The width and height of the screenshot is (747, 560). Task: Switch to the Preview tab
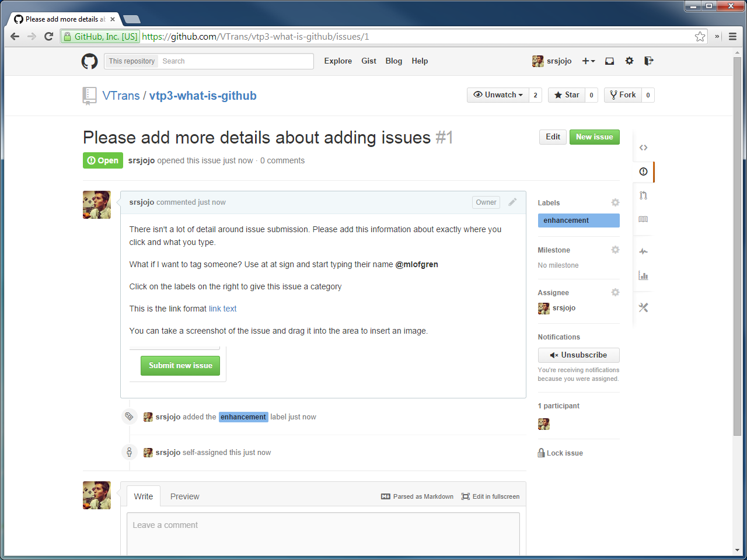point(184,496)
